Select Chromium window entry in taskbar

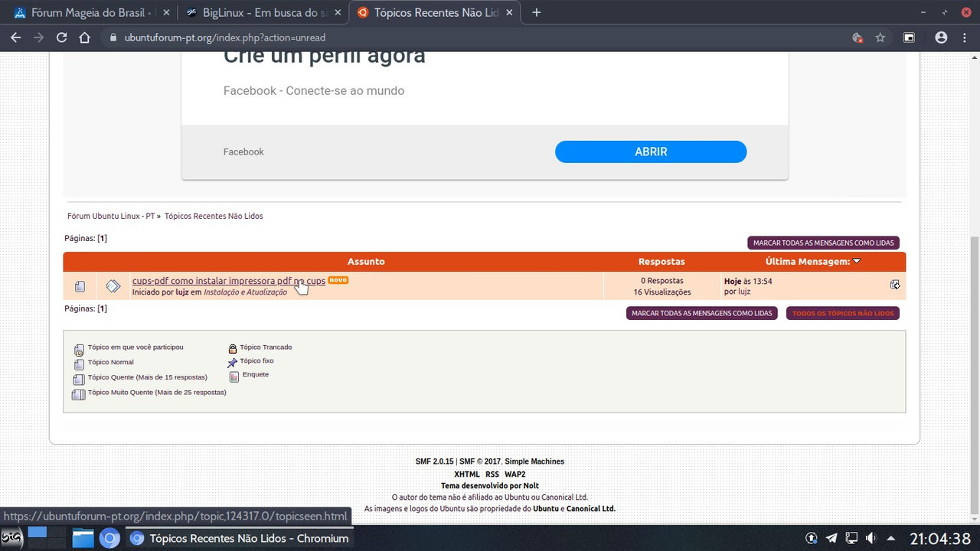(240, 539)
